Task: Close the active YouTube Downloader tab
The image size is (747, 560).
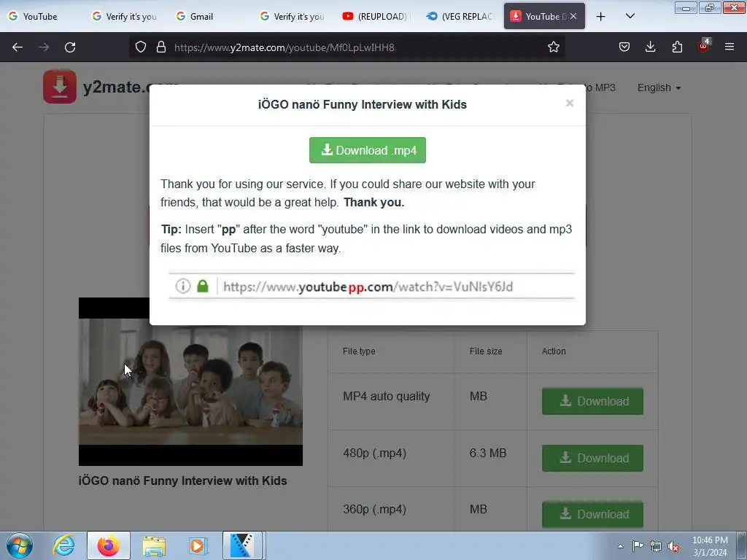Action: (573, 16)
